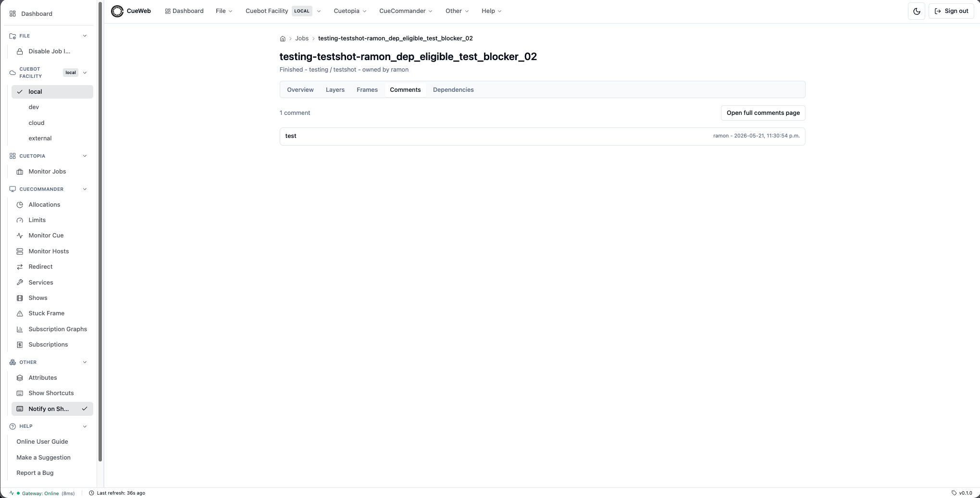Toggle Disable Job I... item in sidebar

52,51
